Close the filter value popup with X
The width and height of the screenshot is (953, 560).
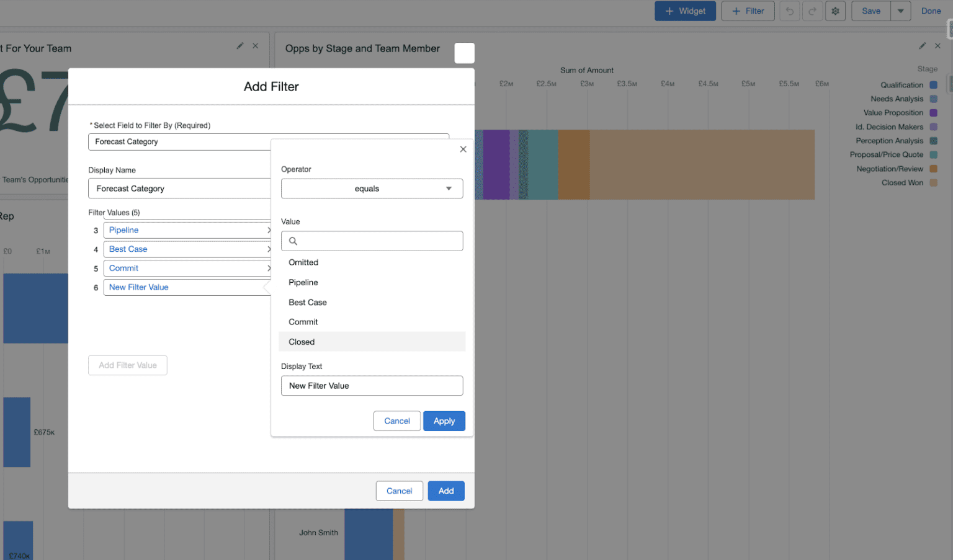[463, 149]
